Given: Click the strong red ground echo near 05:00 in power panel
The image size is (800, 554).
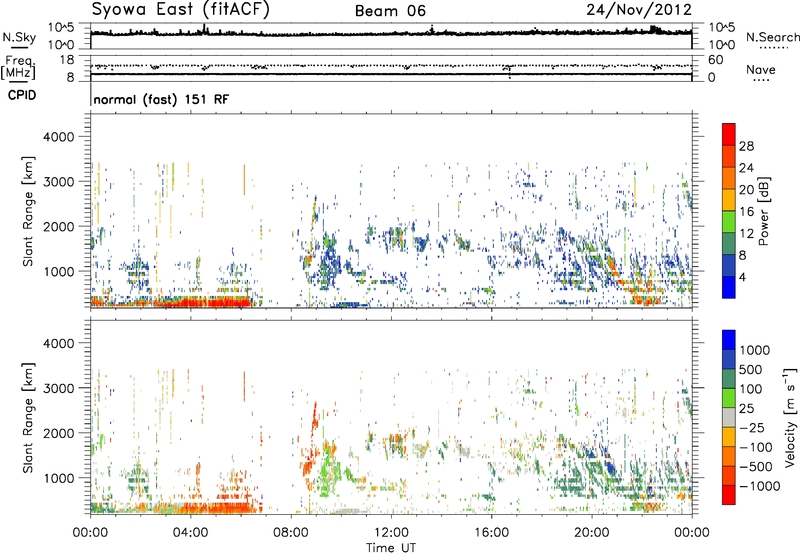Looking at the screenshot, I should coord(214,302).
